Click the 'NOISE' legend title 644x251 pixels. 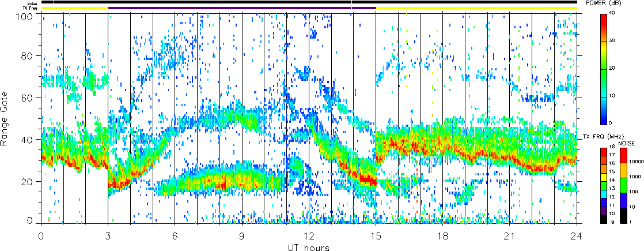(x=627, y=143)
